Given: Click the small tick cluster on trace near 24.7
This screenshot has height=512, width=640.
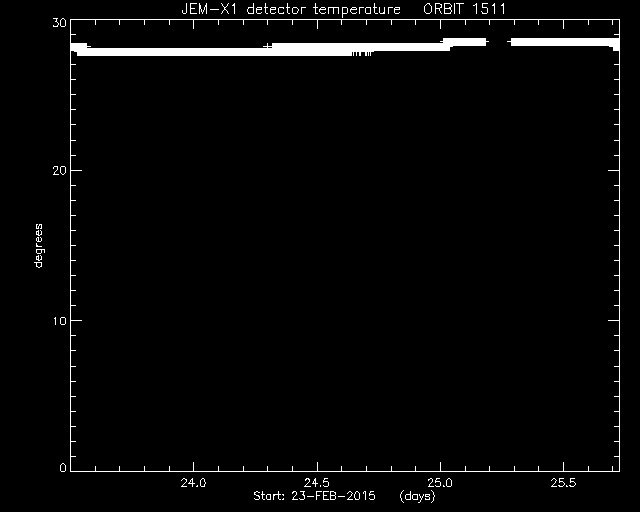Looking at the screenshot, I should tap(362, 53).
